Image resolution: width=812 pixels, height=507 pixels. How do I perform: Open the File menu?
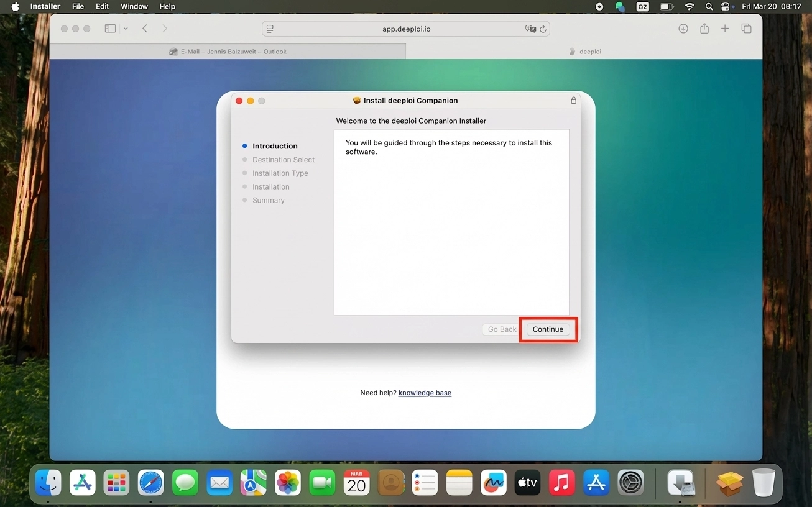78,6
